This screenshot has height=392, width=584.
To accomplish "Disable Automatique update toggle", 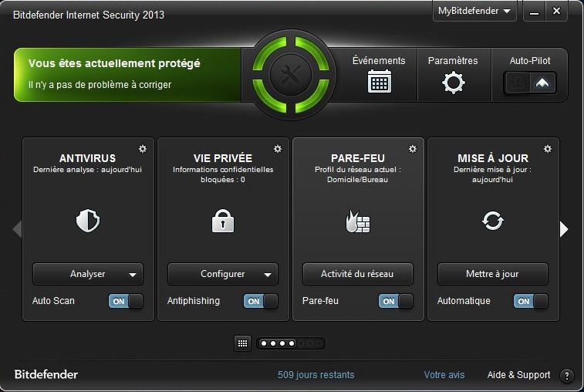I will (530, 301).
